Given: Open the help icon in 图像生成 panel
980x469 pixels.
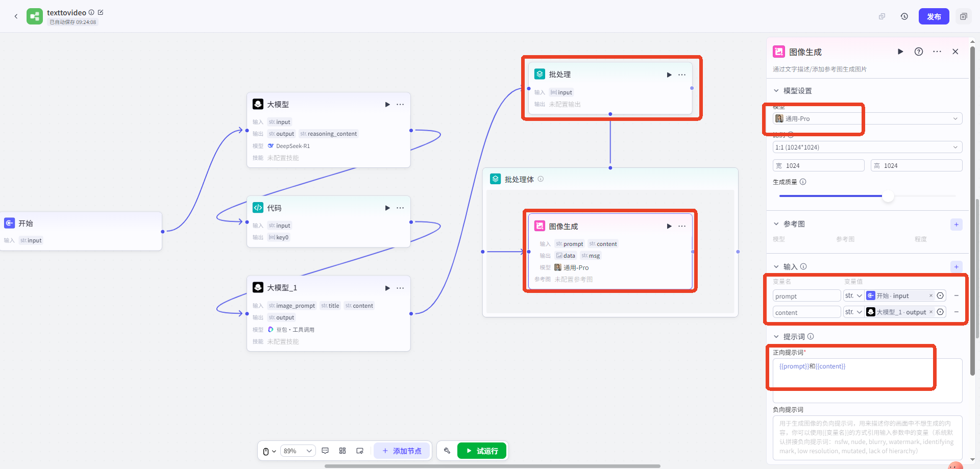Looking at the screenshot, I should click(x=918, y=52).
